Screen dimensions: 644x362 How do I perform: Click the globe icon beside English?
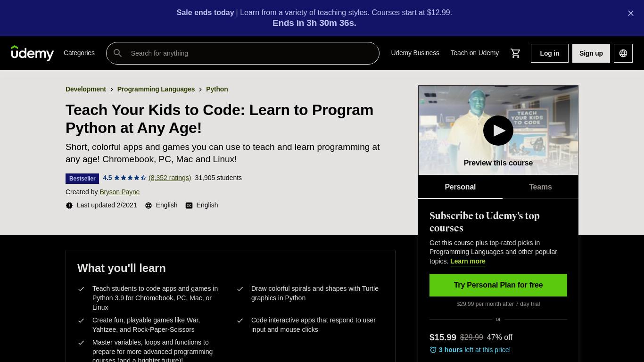[149, 206]
